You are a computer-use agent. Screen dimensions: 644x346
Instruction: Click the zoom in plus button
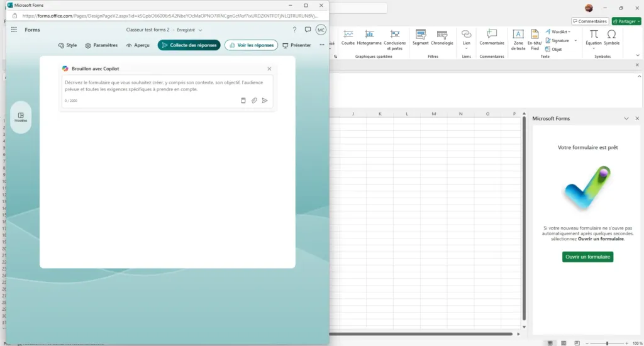click(x=627, y=343)
